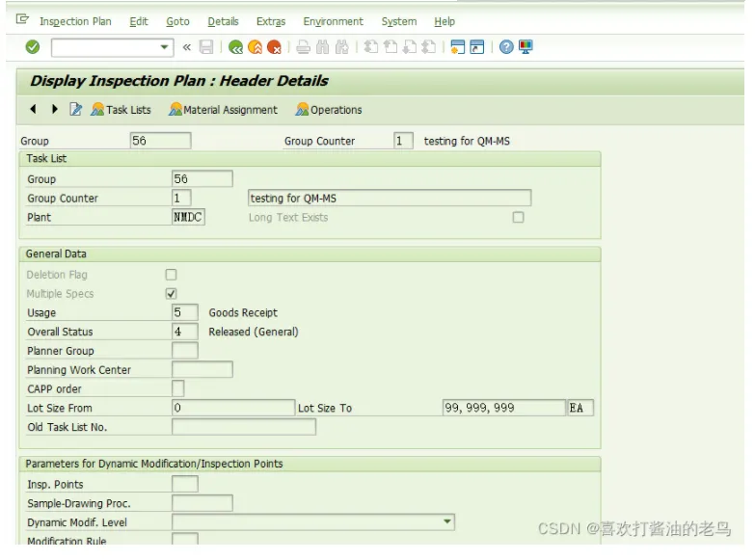755x560 pixels.
Task: Click the Usage field with 5
Action: pos(185,312)
